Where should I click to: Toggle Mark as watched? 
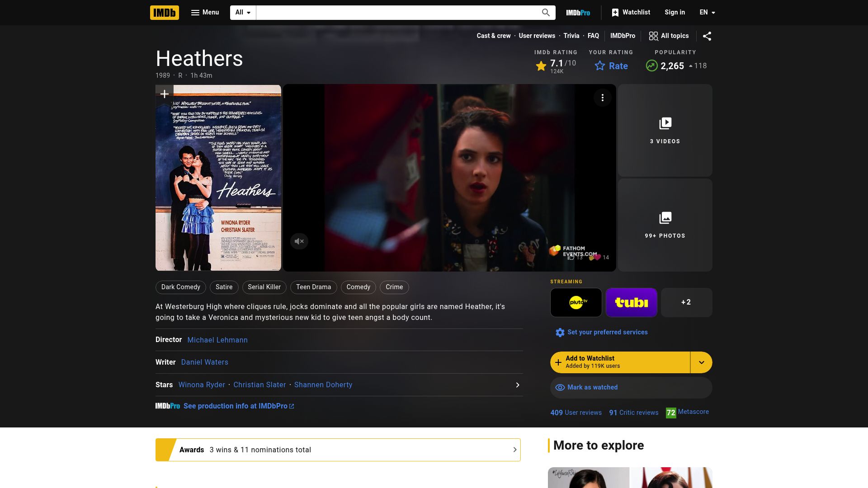[631, 388]
